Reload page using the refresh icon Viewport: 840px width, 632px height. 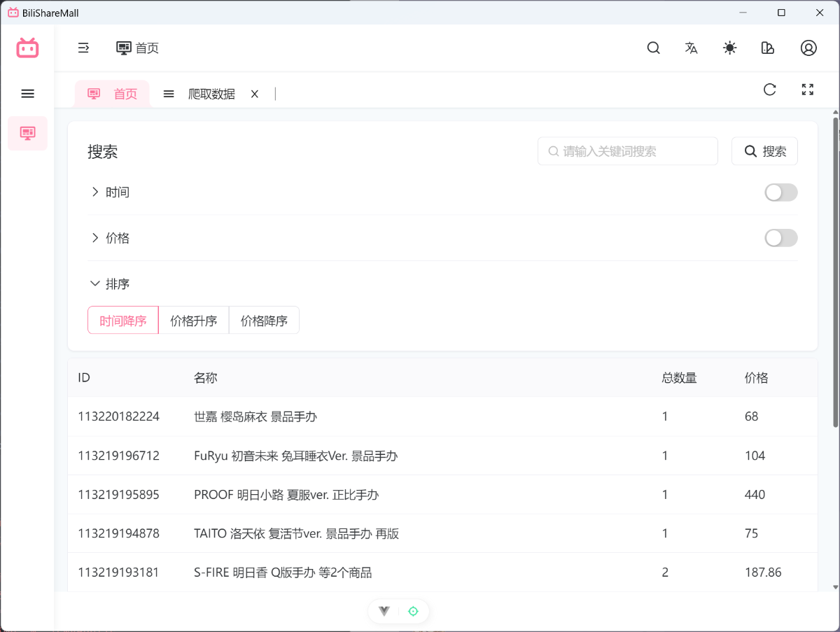pos(769,89)
